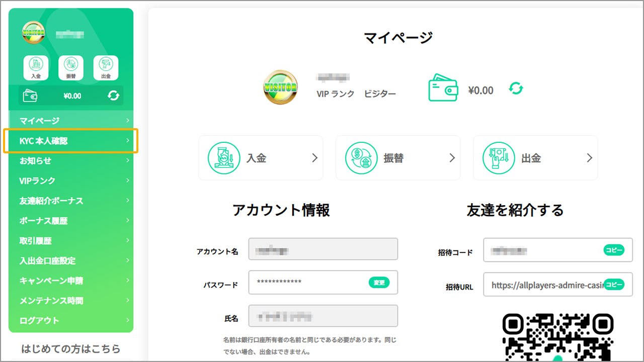Refresh sidebar wallet balance

[113, 96]
